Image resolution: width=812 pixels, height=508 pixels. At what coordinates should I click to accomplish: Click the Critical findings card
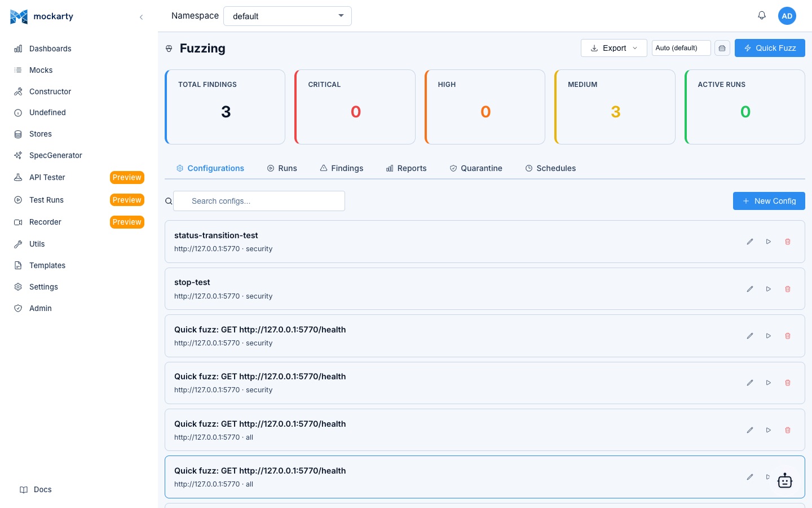[x=355, y=107]
